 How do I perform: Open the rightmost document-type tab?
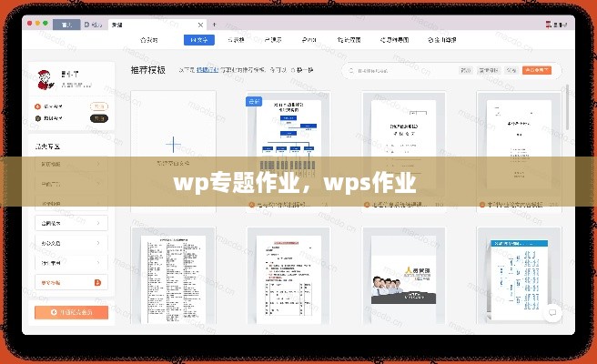coord(441,40)
